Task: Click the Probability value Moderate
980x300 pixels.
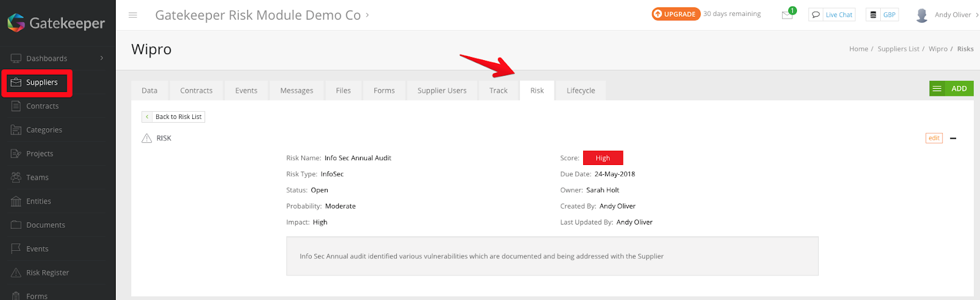Action: [340, 206]
